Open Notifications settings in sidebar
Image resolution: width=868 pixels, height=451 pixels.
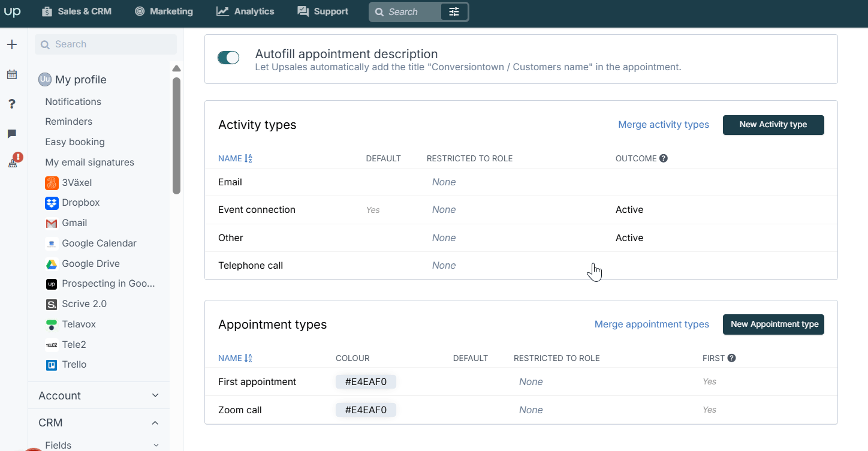(73, 101)
